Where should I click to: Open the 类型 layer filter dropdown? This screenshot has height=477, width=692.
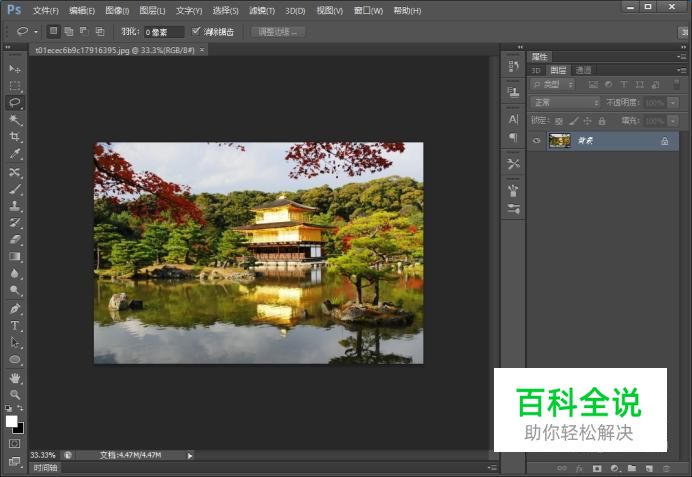(553, 85)
